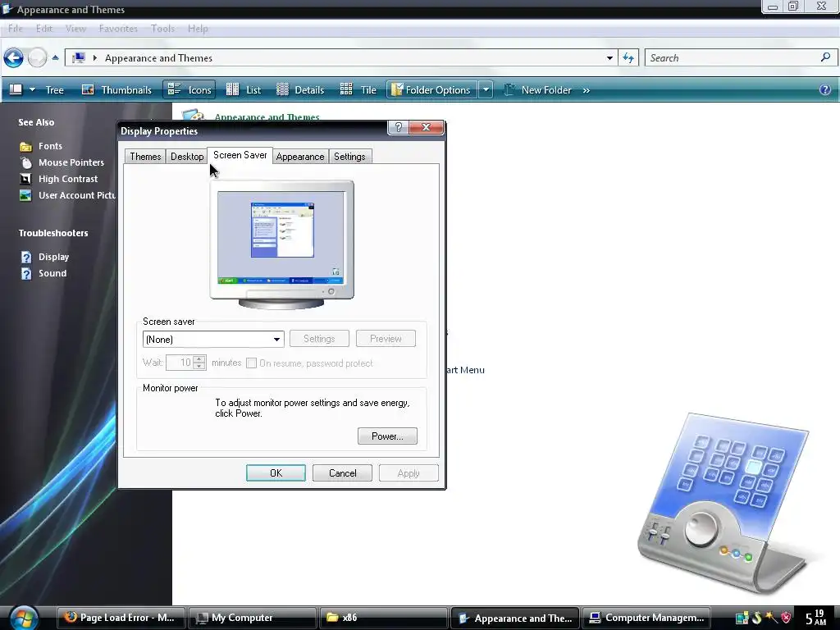The height and width of the screenshot is (630, 840).
Task: Expand toolbar overflow chevron
Action: [586, 90]
